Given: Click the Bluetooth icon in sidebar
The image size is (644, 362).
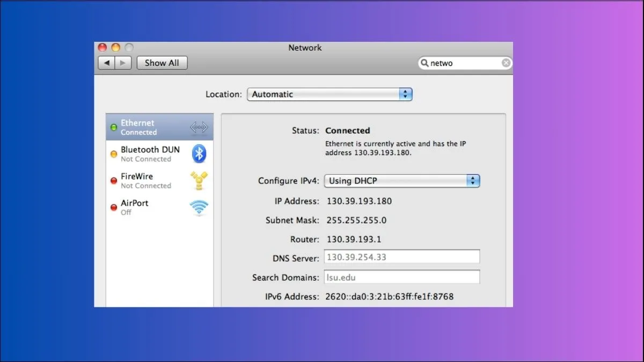Looking at the screenshot, I should [x=199, y=154].
